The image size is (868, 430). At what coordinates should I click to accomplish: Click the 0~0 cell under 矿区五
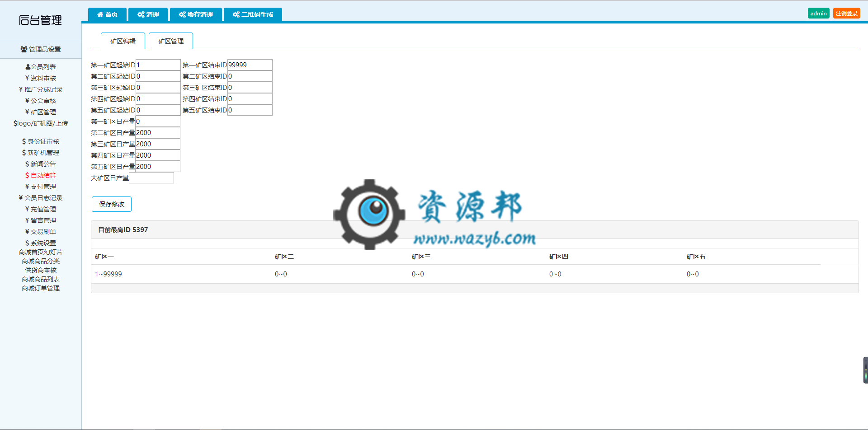click(x=693, y=274)
